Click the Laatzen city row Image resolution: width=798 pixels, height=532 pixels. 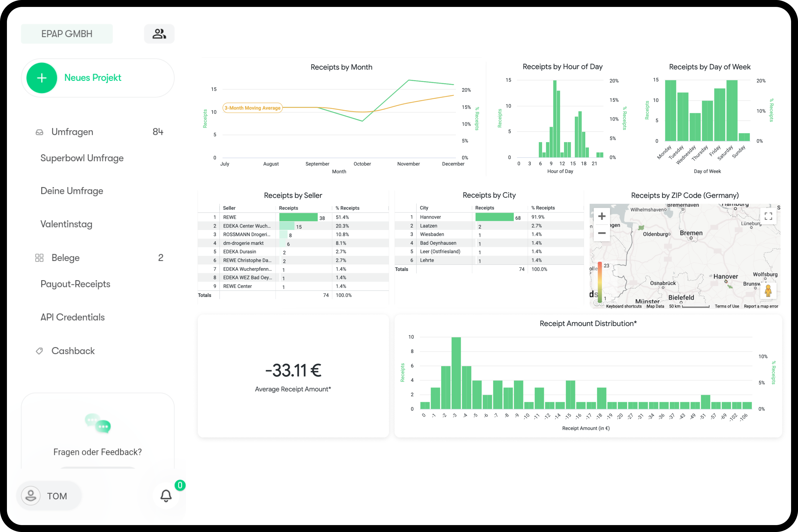pyautogui.click(x=489, y=226)
